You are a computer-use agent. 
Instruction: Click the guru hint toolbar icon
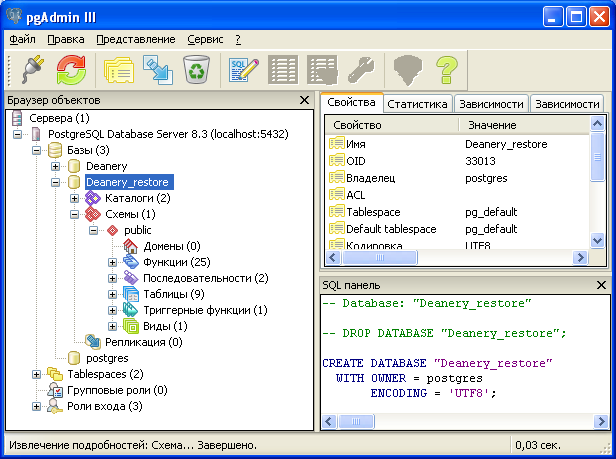click(407, 70)
